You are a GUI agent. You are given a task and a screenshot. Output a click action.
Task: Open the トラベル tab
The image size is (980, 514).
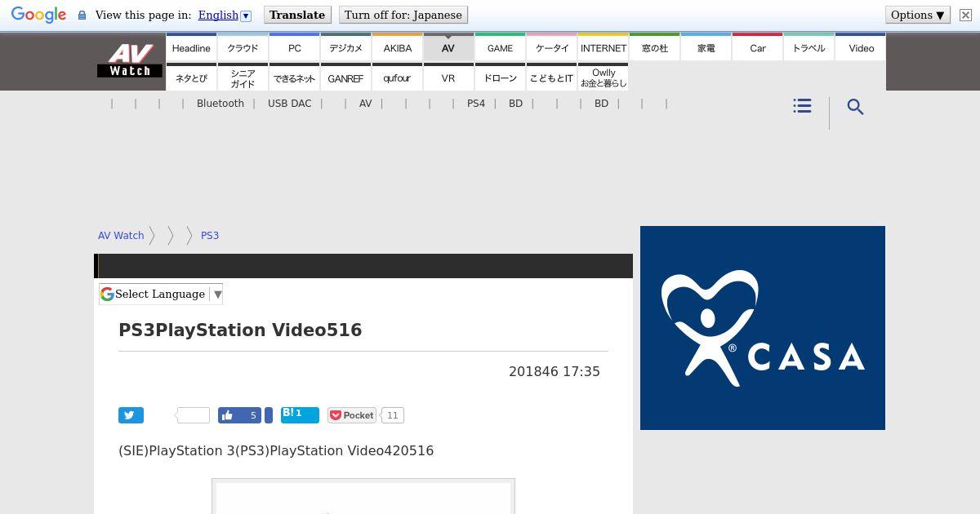pyautogui.click(x=809, y=47)
